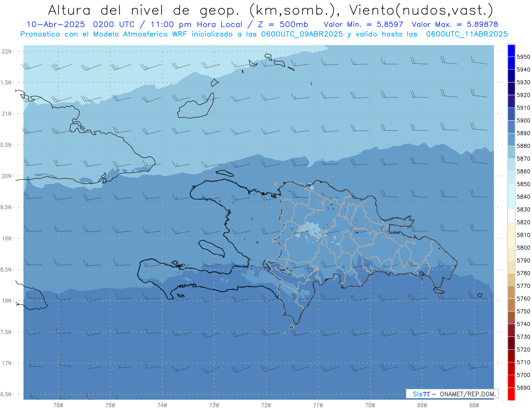
Task: Click 'Valor Max. = 5.89878'
Action: click(x=455, y=24)
